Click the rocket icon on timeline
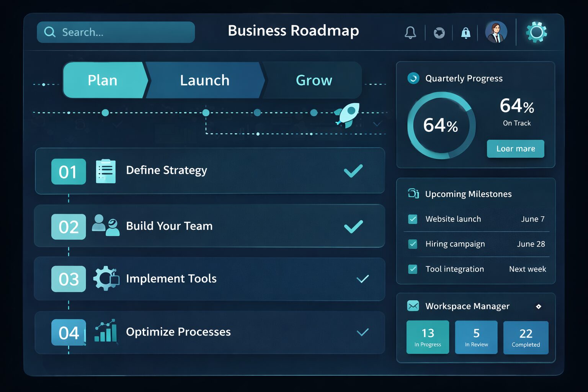The width and height of the screenshot is (588, 392). pos(348,114)
